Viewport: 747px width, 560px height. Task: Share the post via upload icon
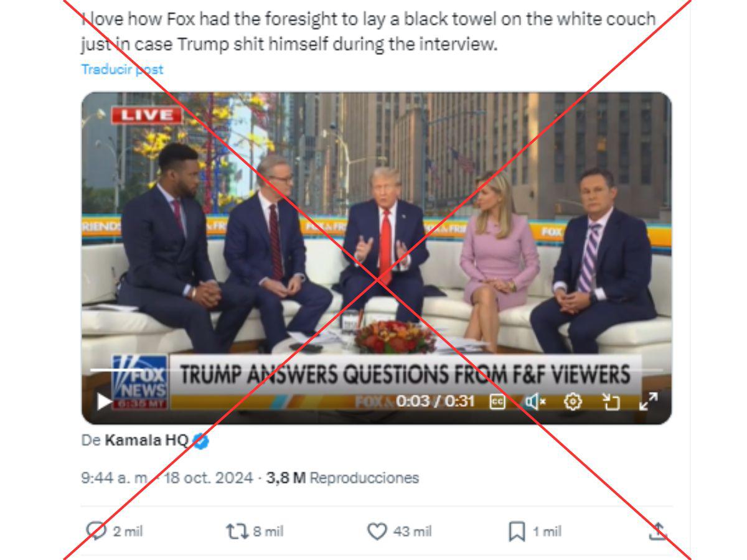pyautogui.click(x=658, y=531)
